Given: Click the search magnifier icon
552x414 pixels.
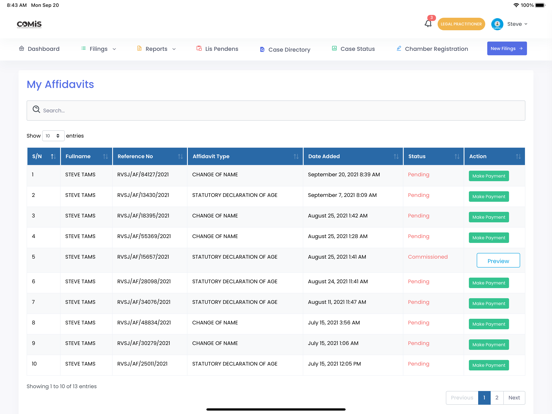Looking at the screenshot, I should point(36,109).
